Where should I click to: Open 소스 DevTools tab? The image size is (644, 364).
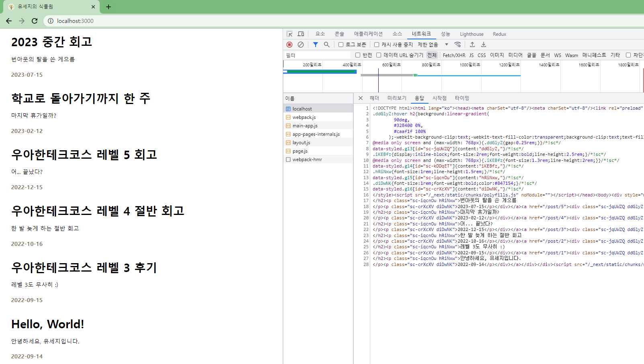tap(397, 34)
